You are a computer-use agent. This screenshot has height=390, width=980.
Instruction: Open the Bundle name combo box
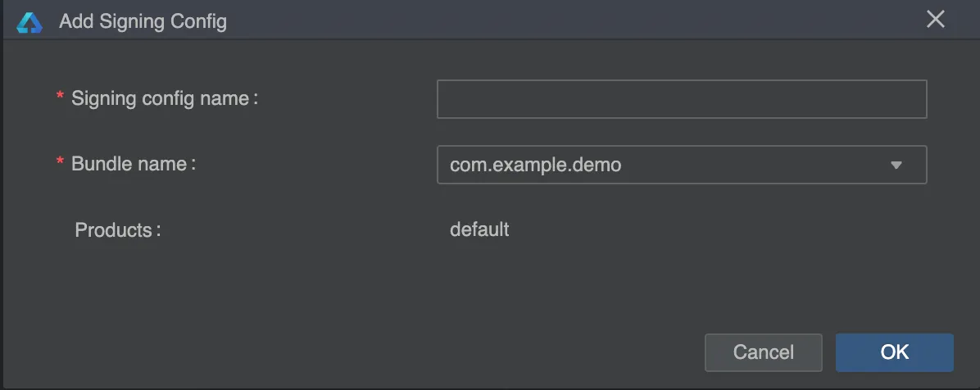click(681, 165)
